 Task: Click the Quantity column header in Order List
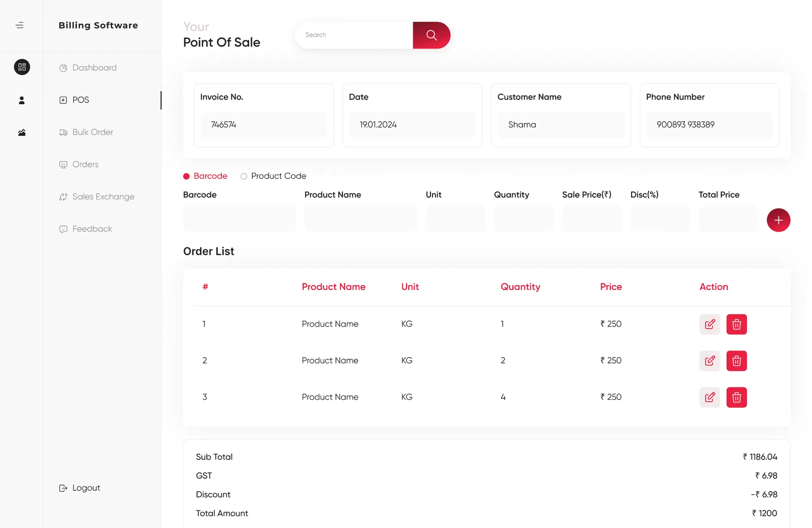[520, 287]
